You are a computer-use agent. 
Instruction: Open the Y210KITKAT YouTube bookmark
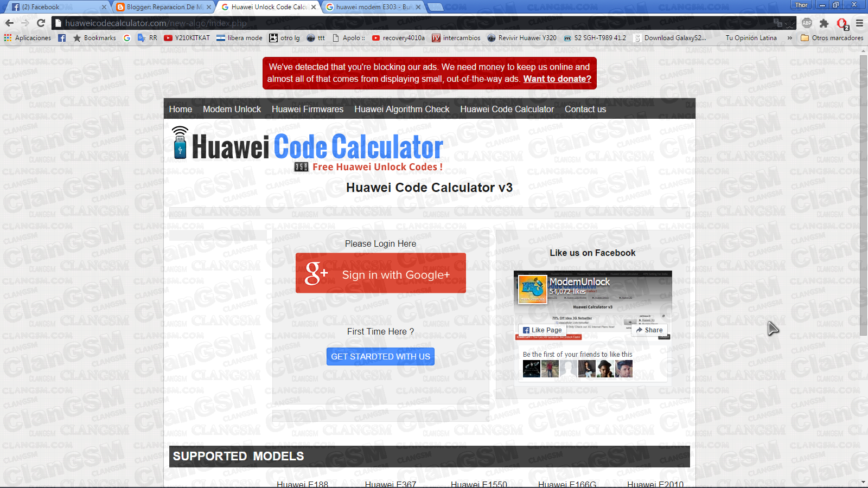click(187, 38)
